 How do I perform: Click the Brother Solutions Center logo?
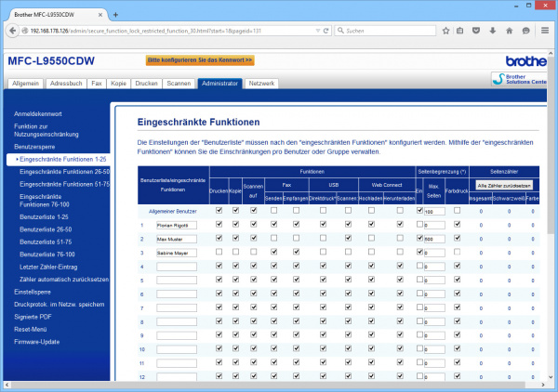520,79
